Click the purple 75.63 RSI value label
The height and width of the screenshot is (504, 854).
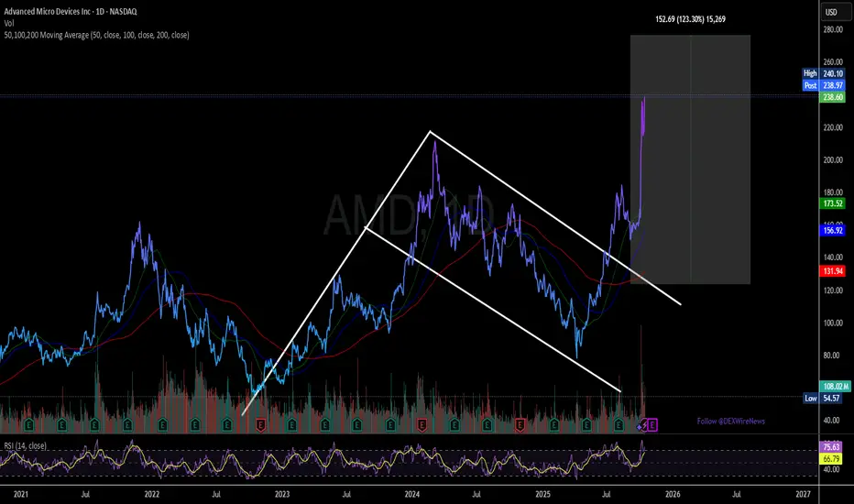point(832,447)
